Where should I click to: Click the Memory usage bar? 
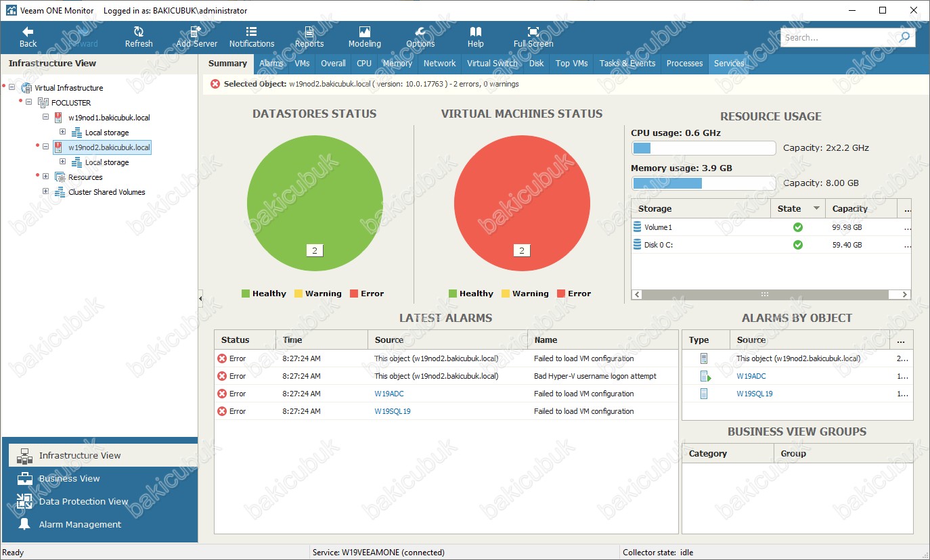coord(703,183)
